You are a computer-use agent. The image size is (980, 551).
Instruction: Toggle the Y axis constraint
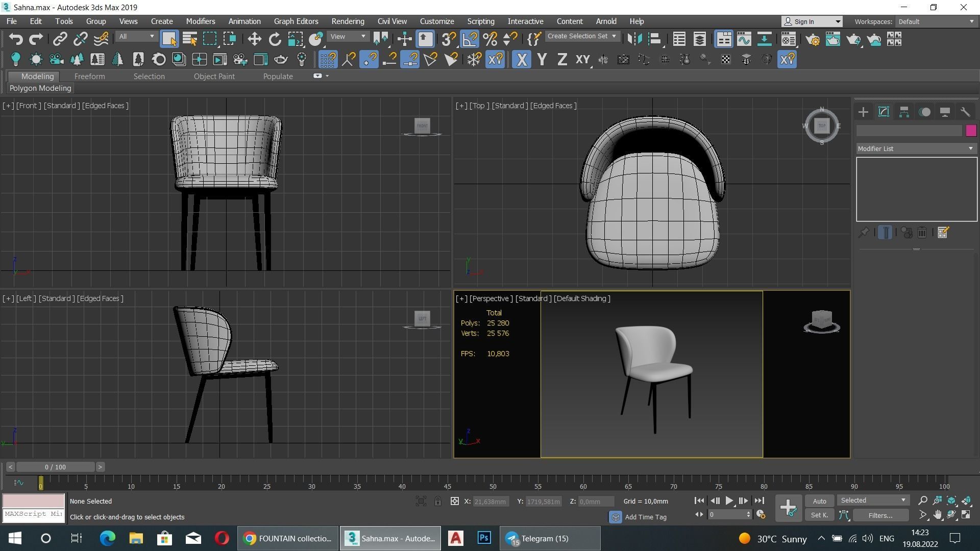[x=542, y=60]
